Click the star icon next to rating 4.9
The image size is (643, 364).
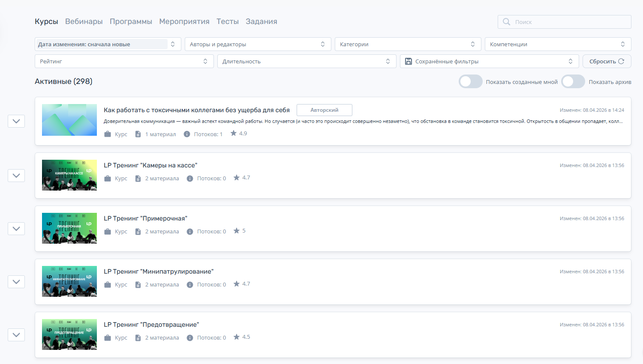[x=234, y=133]
